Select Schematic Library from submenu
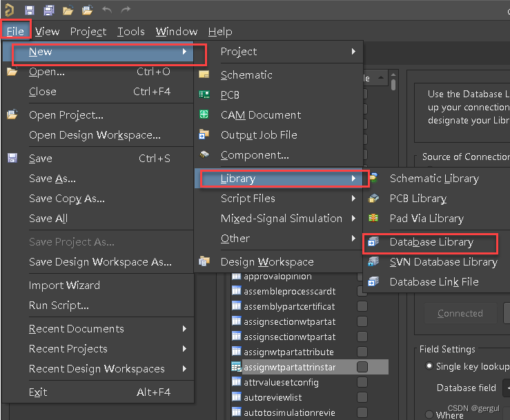The image size is (510, 420). point(436,178)
